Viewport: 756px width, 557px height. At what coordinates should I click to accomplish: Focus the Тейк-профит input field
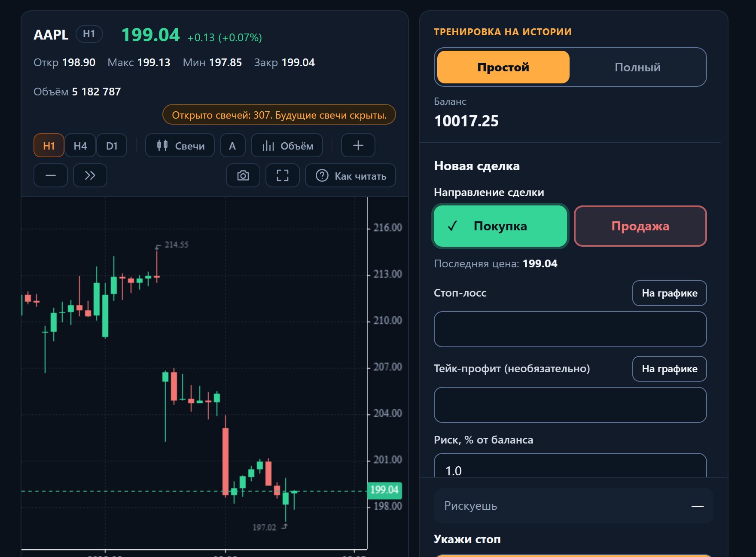(x=570, y=405)
